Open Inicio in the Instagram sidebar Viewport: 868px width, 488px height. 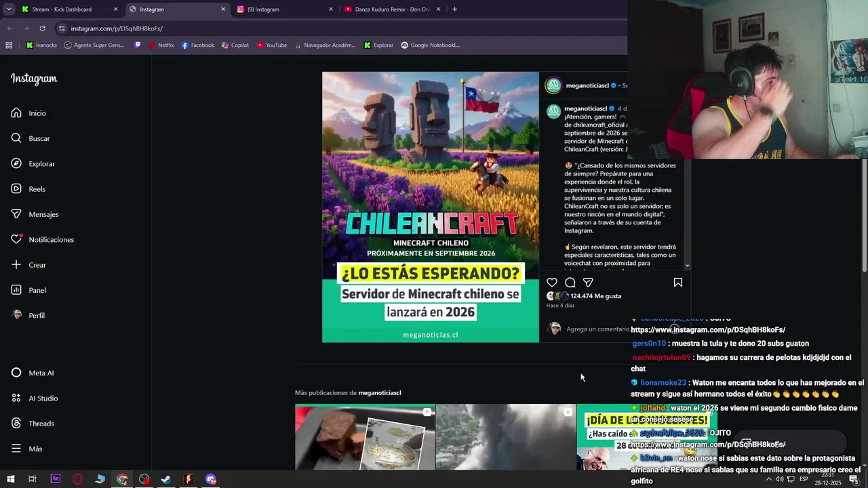click(28, 113)
